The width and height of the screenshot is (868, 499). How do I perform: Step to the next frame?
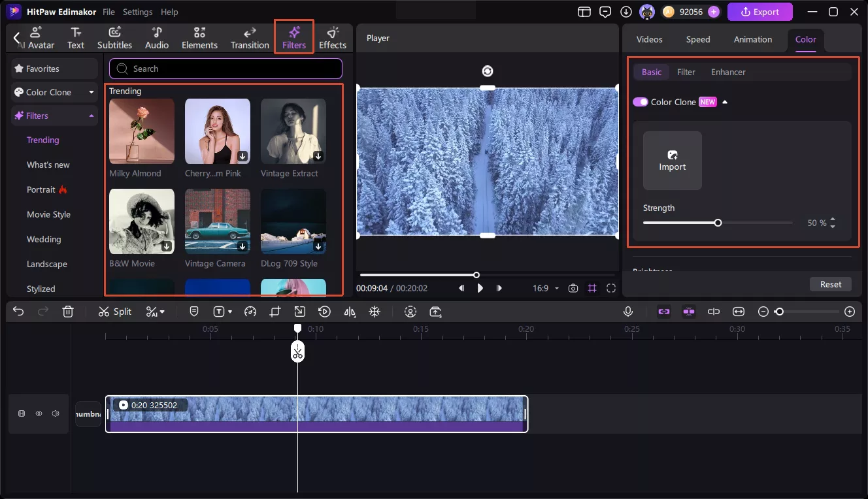(499, 288)
